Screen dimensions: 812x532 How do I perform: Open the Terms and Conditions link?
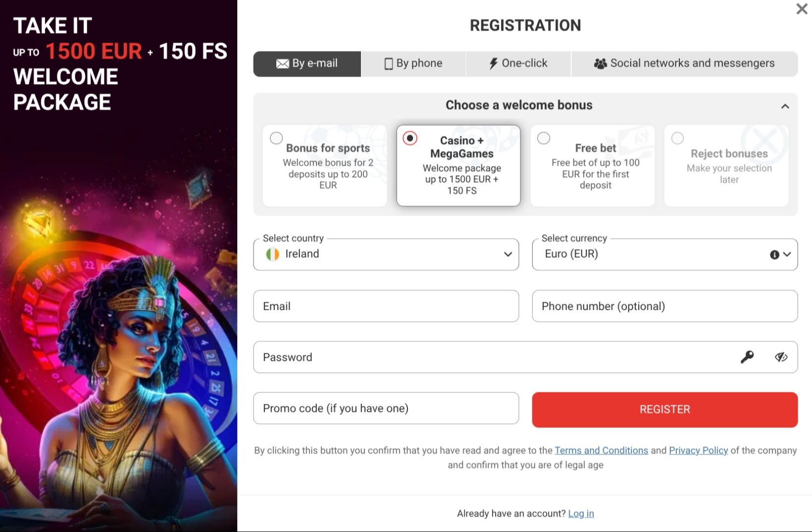[601, 450]
